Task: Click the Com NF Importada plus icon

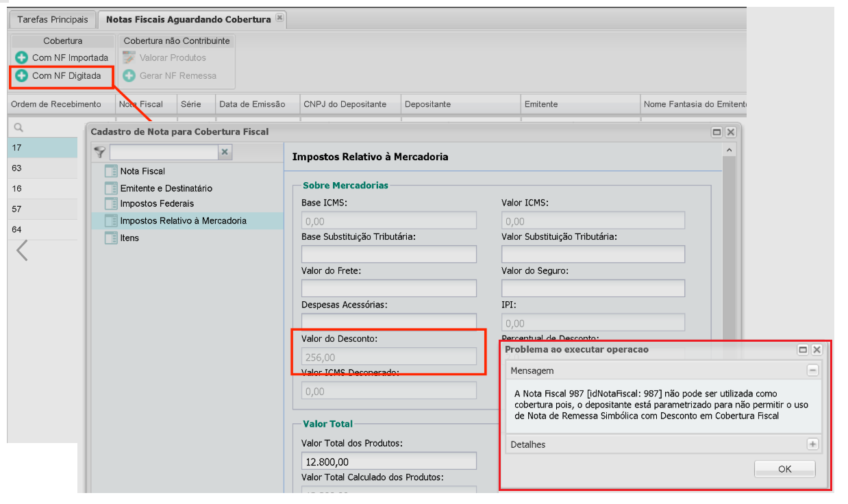Action: point(21,58)
